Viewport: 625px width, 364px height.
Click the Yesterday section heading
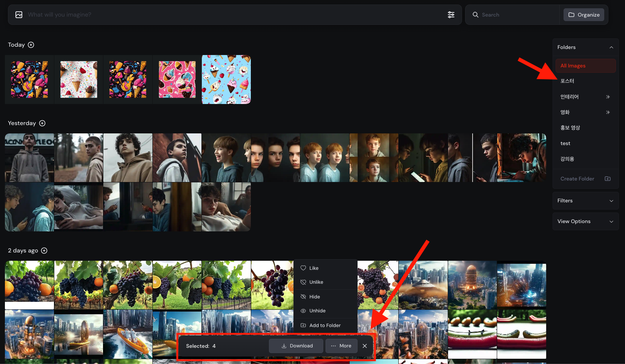[x=22, y=123]
